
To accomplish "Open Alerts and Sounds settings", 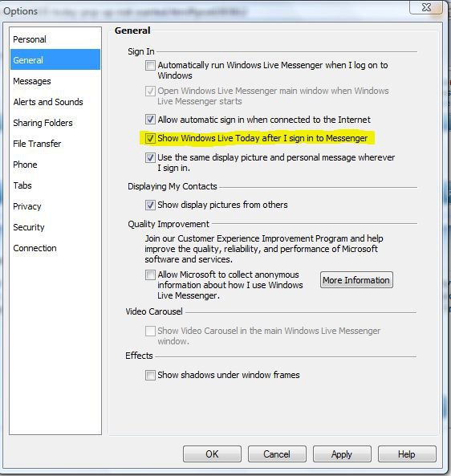I will pos(48,102).
